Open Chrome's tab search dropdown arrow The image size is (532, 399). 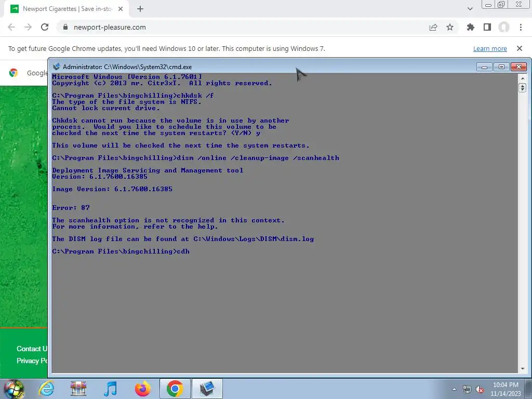(x=470, y=9)
